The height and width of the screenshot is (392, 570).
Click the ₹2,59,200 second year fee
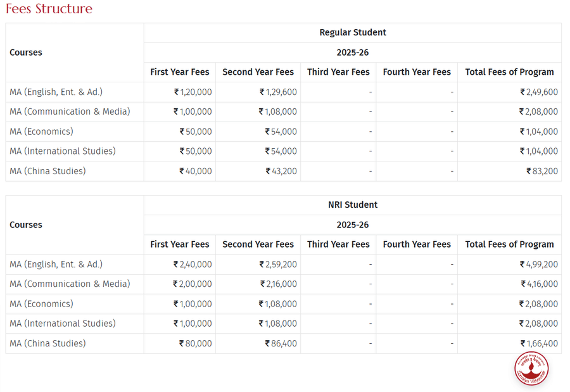pos(278,264)
